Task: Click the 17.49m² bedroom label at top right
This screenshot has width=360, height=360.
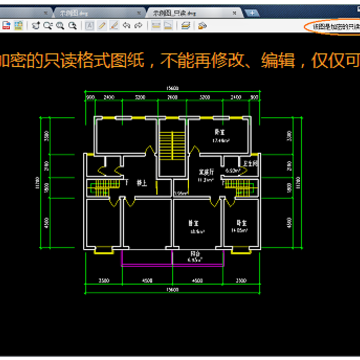Action: 221,141
